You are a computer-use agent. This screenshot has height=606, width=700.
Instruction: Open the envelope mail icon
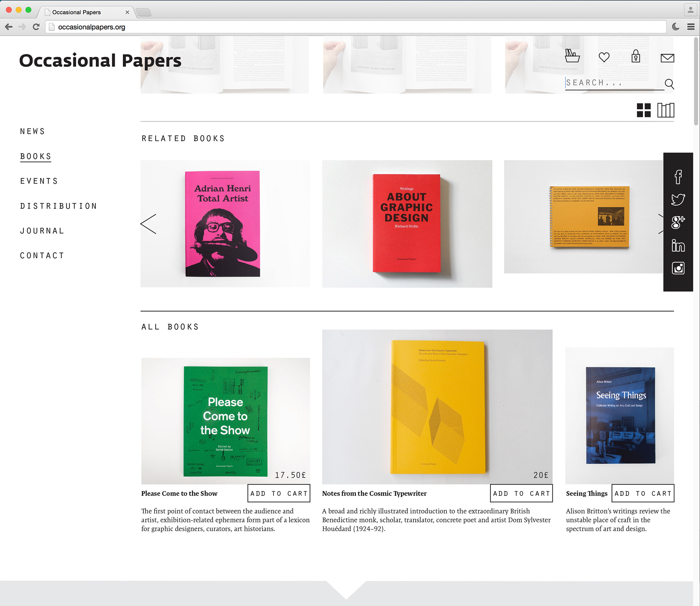(667, 58)
